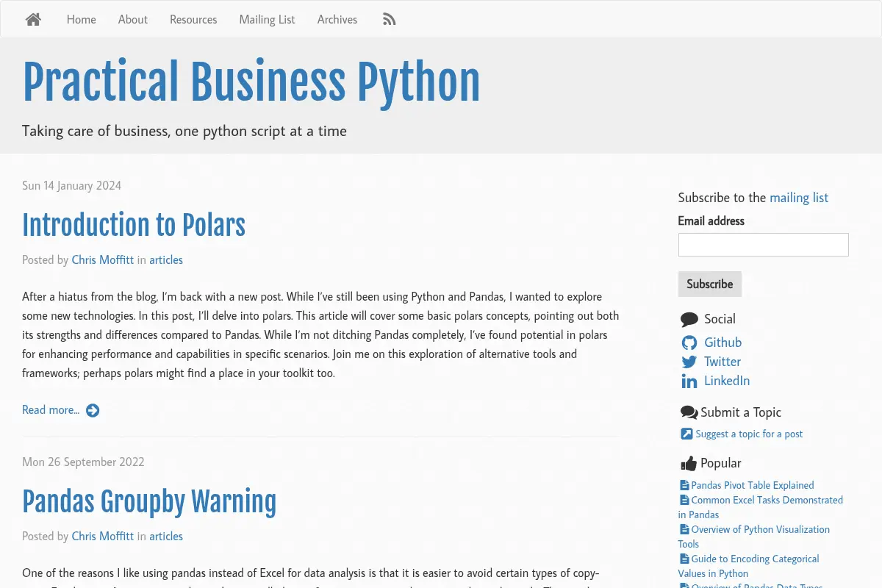Viewport: 882px width, 588px height.
Task: Click the Read more arrow circle icon
Action: pos(93,410)
